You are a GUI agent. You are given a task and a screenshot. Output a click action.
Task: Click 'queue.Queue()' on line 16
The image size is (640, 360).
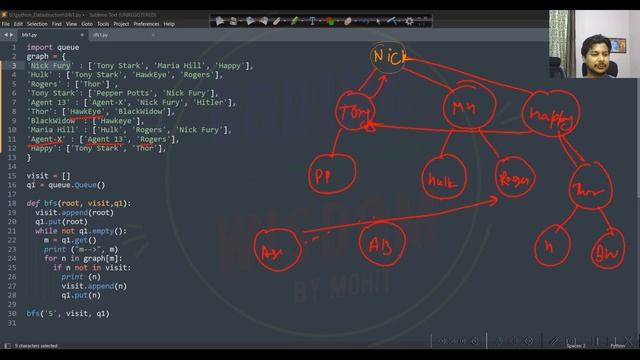click(77, 185)
